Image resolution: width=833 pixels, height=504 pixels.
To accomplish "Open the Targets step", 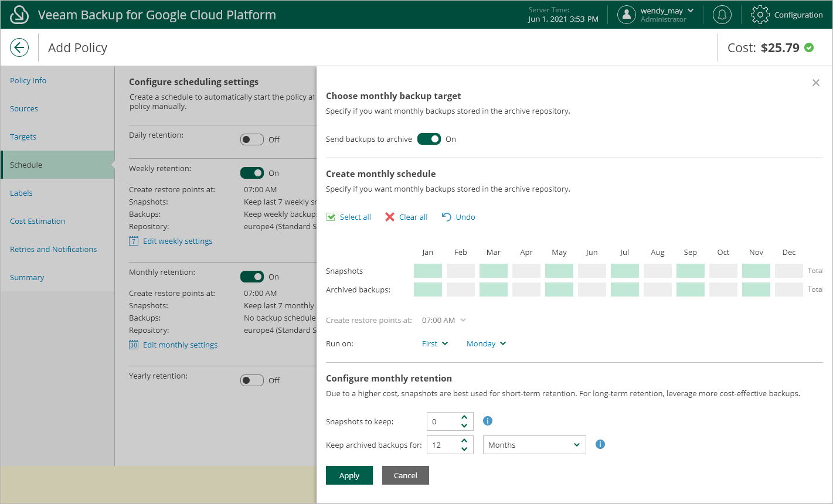I will (23, 137).
